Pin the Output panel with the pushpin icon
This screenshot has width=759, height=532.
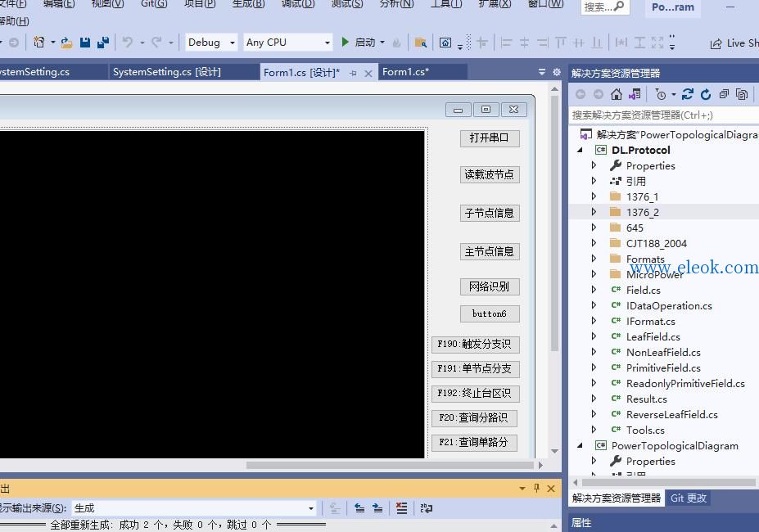click(536, 488)
